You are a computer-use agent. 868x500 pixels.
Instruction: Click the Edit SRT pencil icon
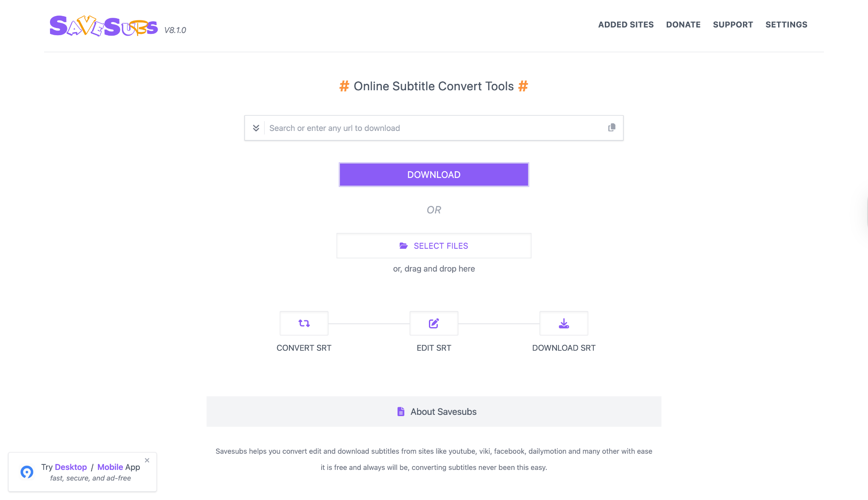[434, 323]
